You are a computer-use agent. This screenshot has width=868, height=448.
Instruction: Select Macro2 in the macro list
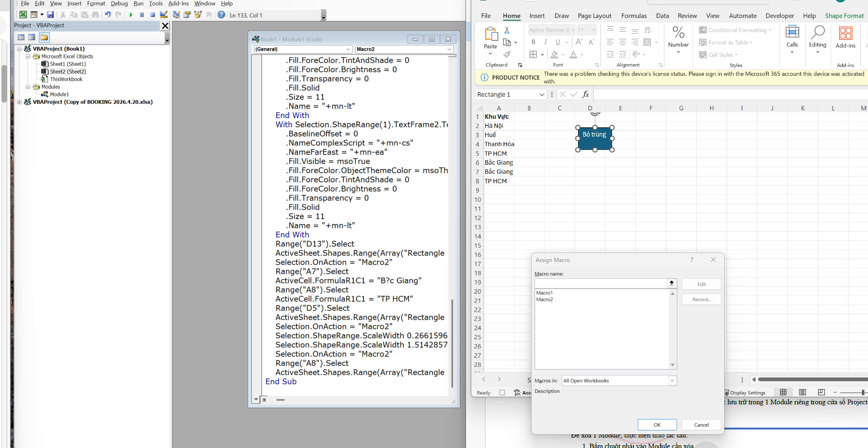coord(545,299)
